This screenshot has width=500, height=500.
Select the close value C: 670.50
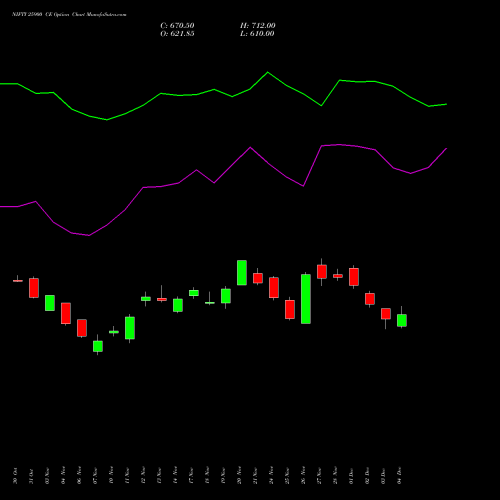[x=177, y=26]
